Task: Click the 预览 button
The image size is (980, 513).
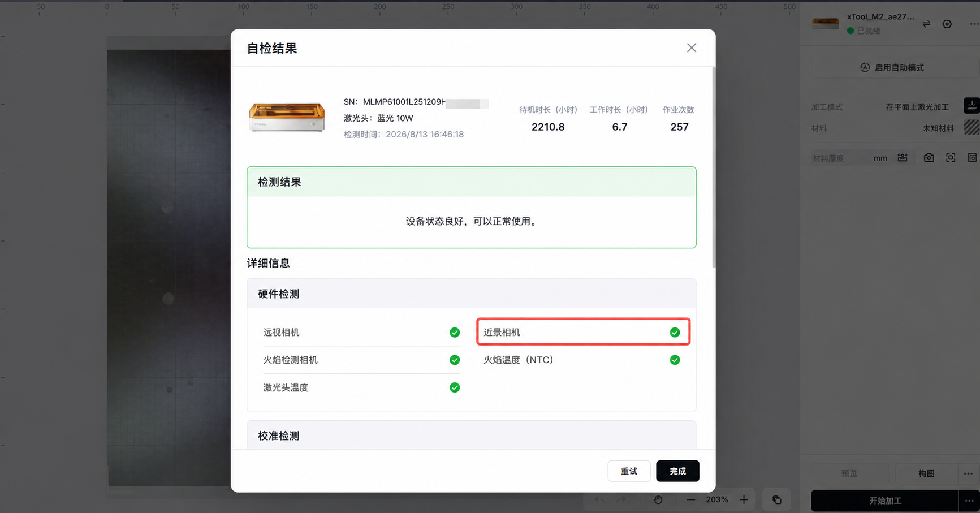Action: point(849,473)
